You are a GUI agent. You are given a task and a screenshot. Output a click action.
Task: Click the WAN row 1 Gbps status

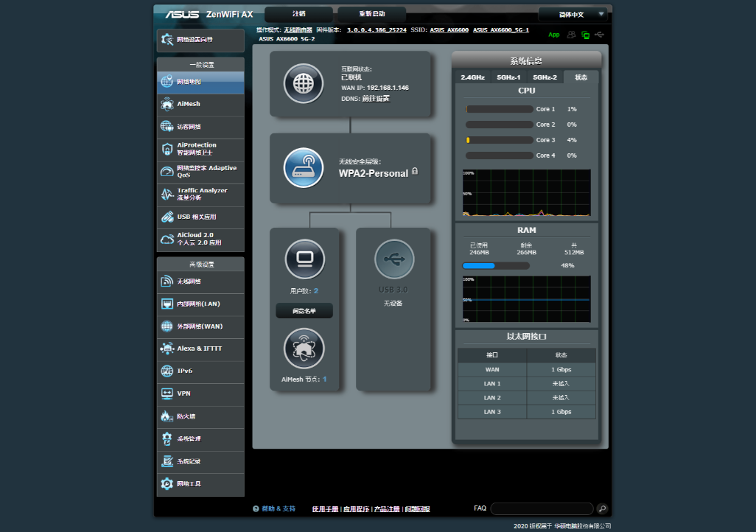coord(561,369)
